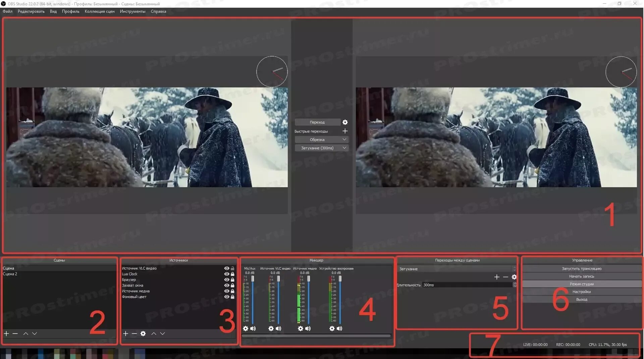Image resolution: width=644 pixels, height=359 pixels.
Task: Open Mic/Aux mixer settings gear
Action: coord(246,328)
